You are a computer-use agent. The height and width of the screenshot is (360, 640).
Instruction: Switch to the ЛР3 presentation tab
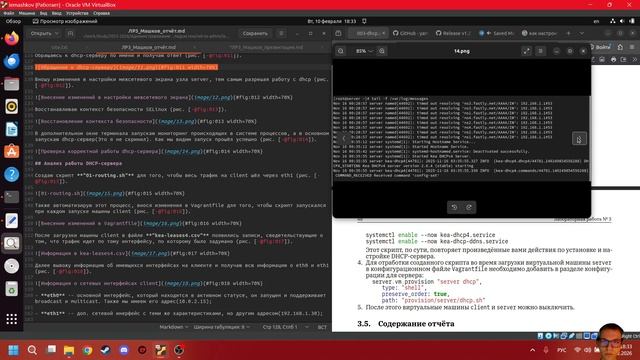266,47
